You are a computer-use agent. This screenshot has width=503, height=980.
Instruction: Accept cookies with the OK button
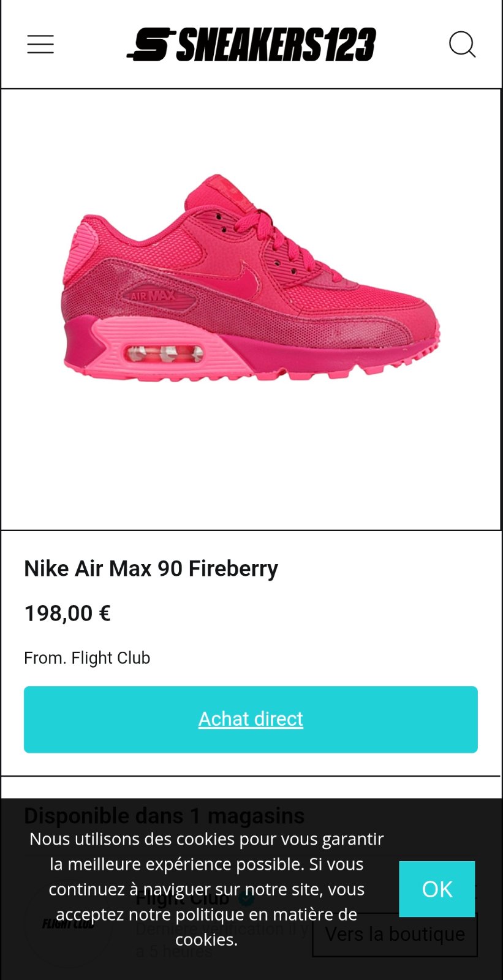[x=437, y=889]
